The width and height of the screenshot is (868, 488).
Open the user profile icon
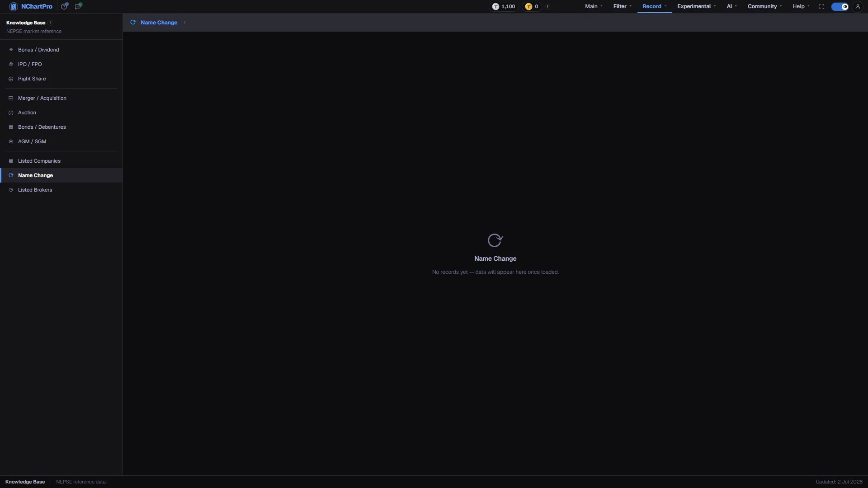click(858, 6)
